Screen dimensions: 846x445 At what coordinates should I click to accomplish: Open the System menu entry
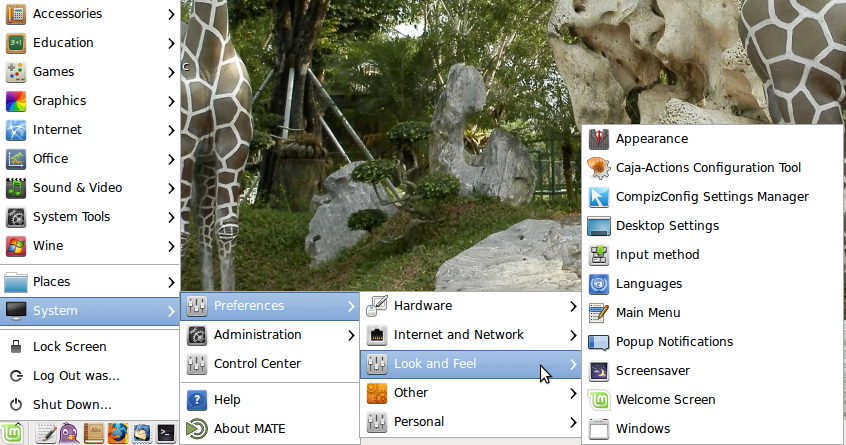click(90, 311)
